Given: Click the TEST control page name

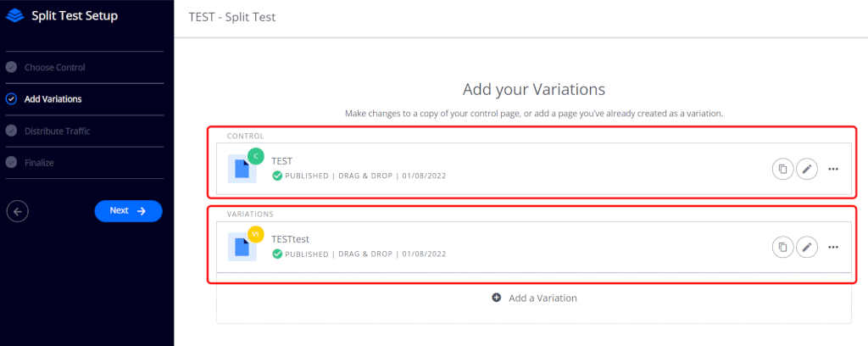Looking at the screenshot, I should click(x=282, y=161).
